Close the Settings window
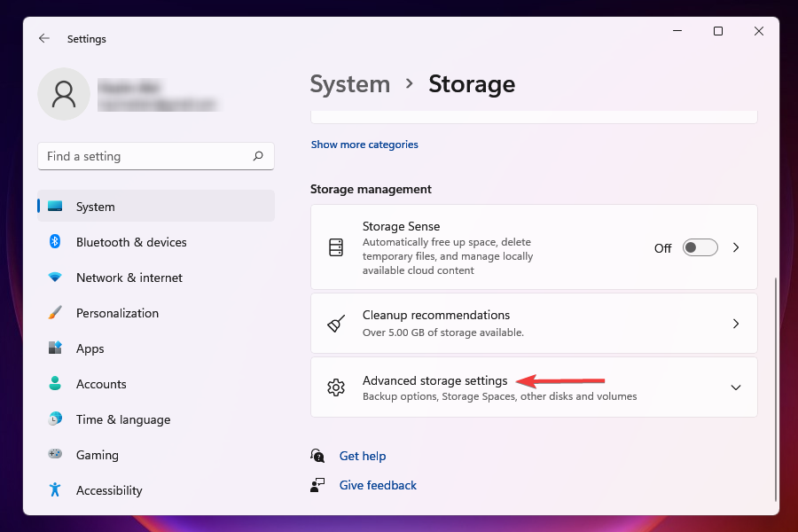798x532 pixels. click(759, 31)
